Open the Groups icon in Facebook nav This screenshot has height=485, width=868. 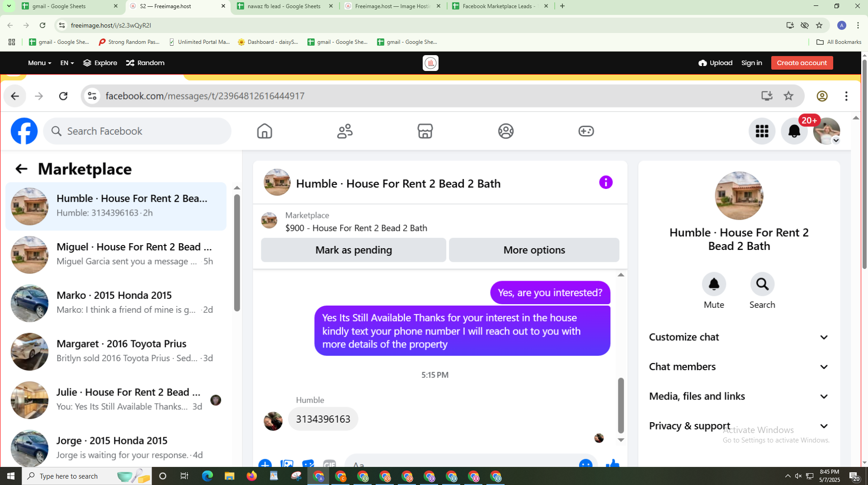[x=506, y=131]
